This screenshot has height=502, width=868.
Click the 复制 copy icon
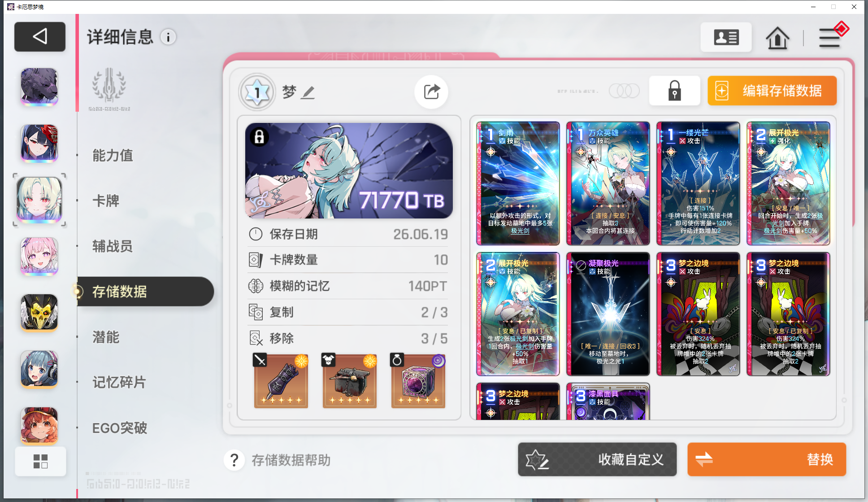(256, 312)
